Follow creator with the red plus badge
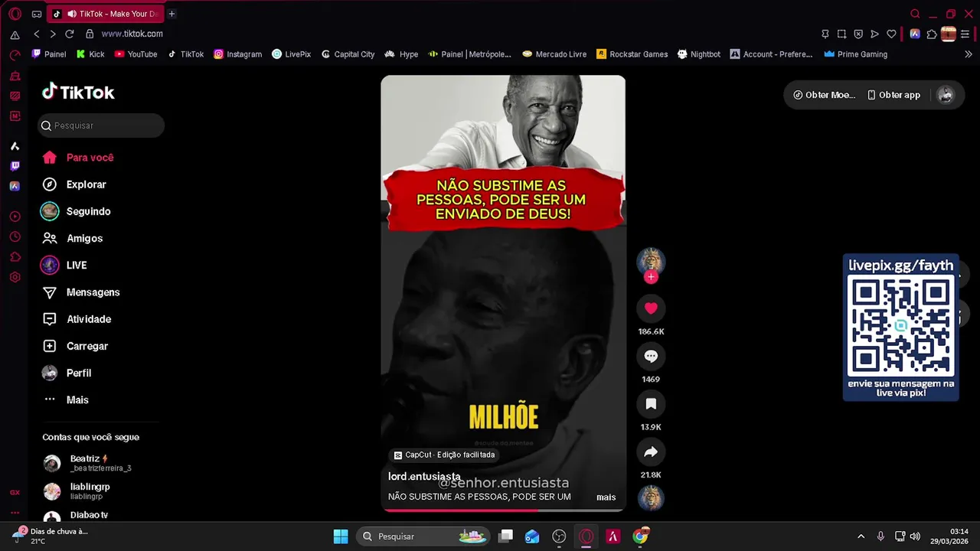Image resolution: width=980 pixels, height=551 pixels. click(651, 277)
